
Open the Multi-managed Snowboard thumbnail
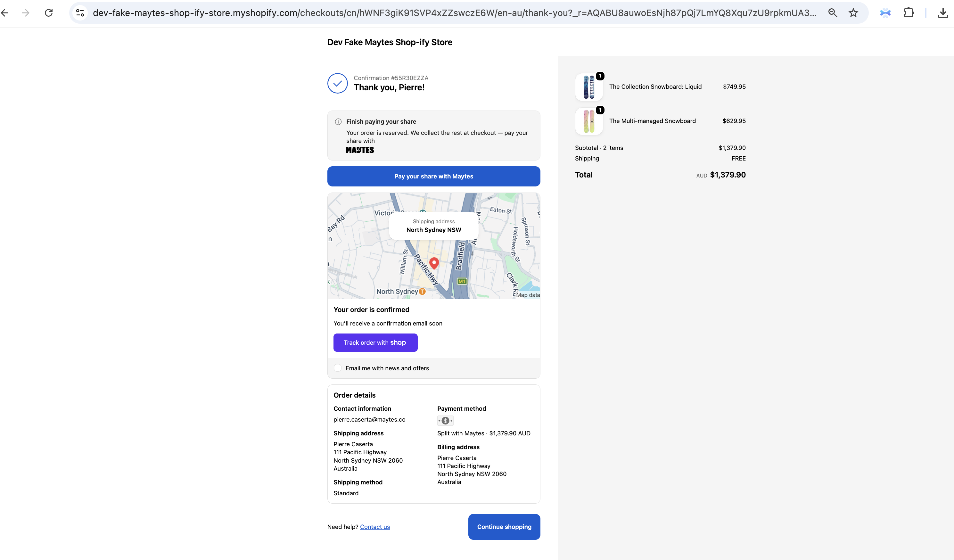589,121
